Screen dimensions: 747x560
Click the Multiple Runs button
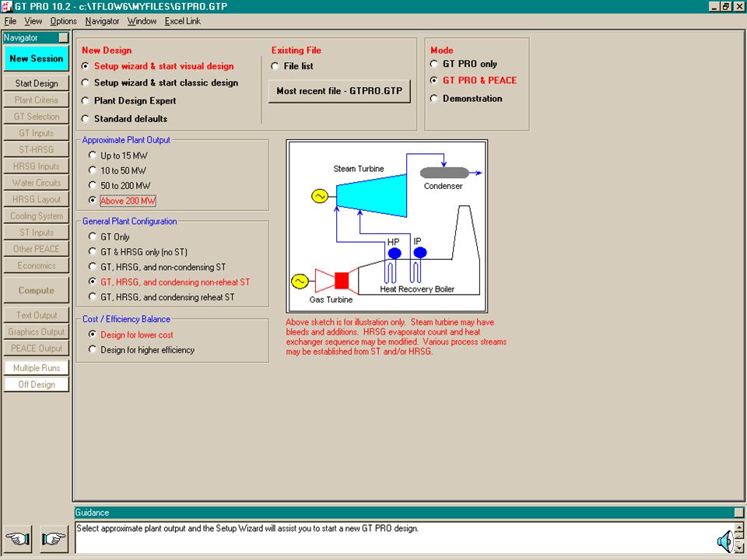[x=37, y=368]
